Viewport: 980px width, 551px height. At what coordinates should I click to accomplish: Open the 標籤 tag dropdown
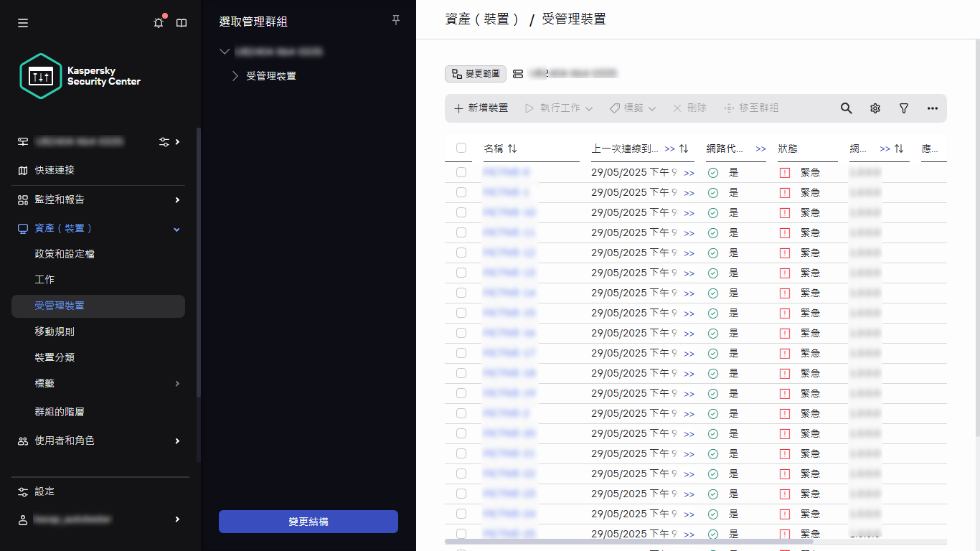[632, 108]
